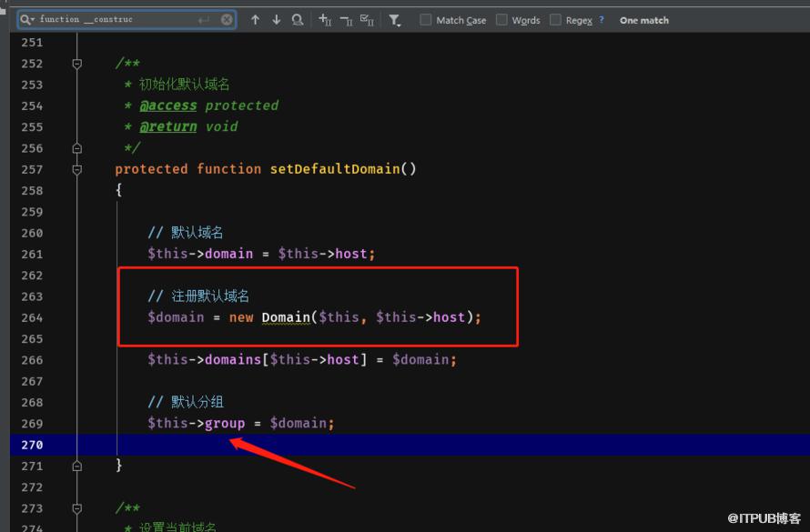Unselect occurrence icon in find bar
Viewport: 810px width, 532px height.
pos(346,20)
